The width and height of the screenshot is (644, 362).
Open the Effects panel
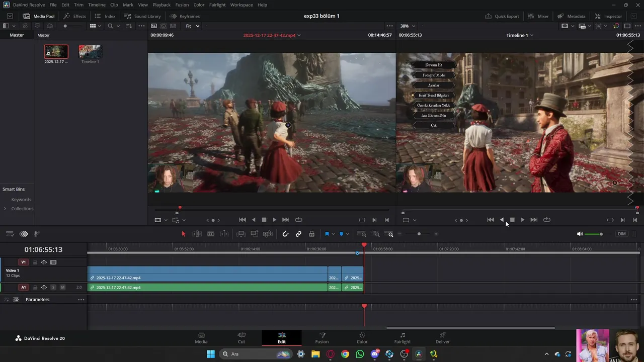pos(74,16)
